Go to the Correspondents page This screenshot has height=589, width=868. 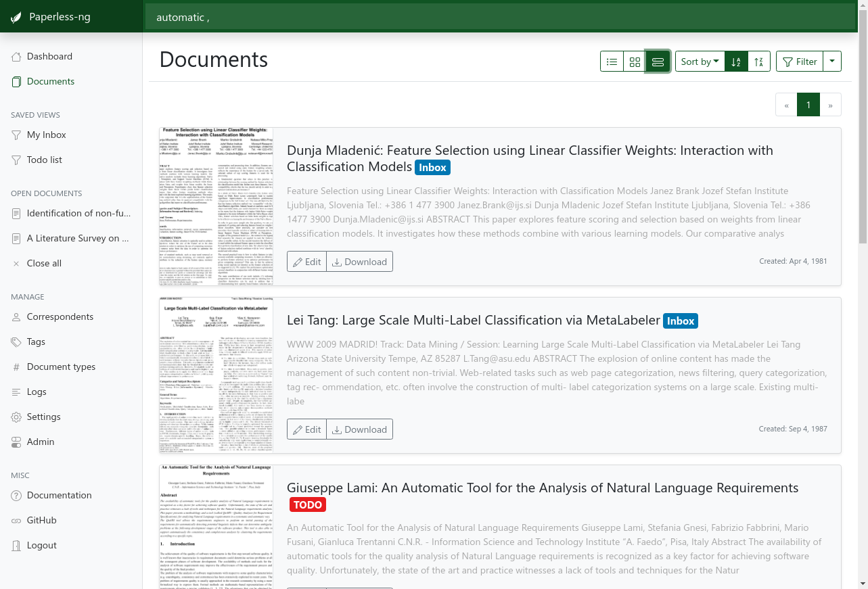pyautogui.click(x=60, y=316)
